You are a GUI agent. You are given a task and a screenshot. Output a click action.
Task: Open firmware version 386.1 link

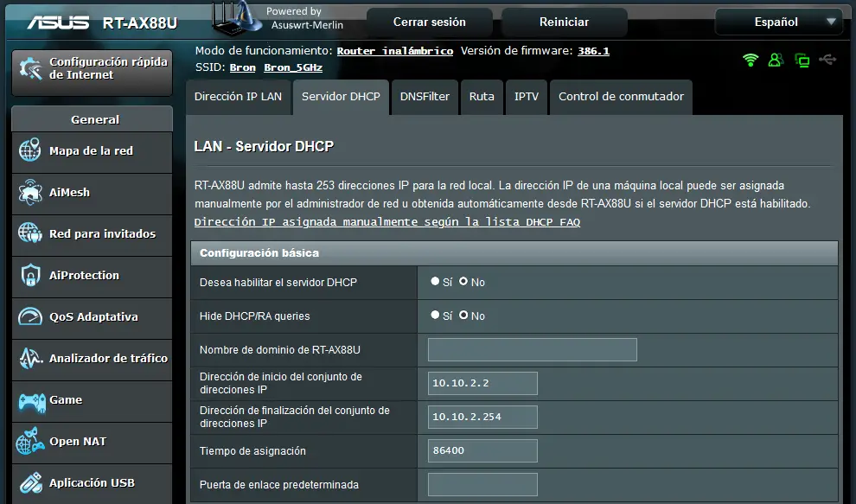[593, 51]
